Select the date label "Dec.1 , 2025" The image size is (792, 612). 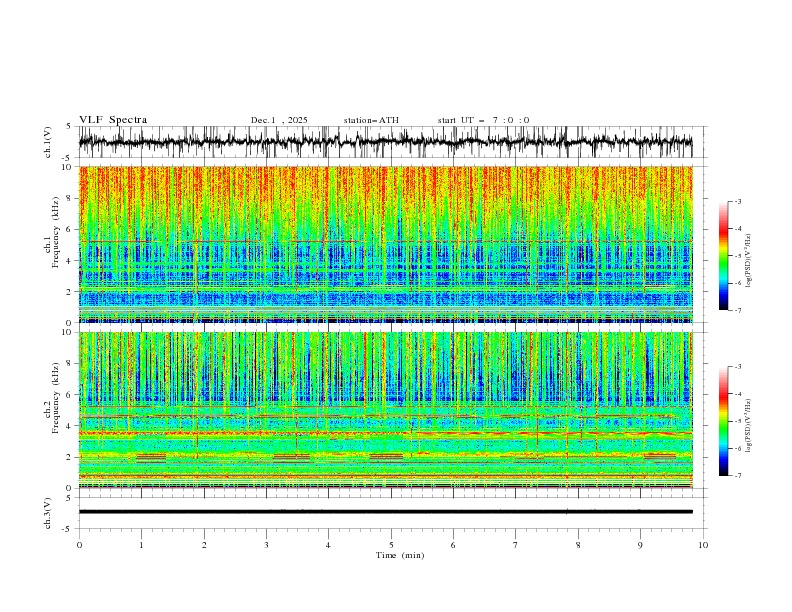[x=279, y=120]
